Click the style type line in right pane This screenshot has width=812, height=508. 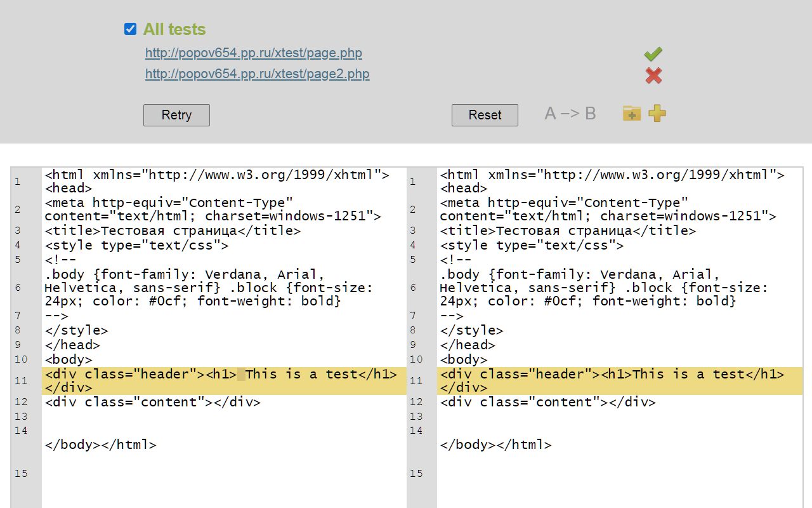coord(532,245)
